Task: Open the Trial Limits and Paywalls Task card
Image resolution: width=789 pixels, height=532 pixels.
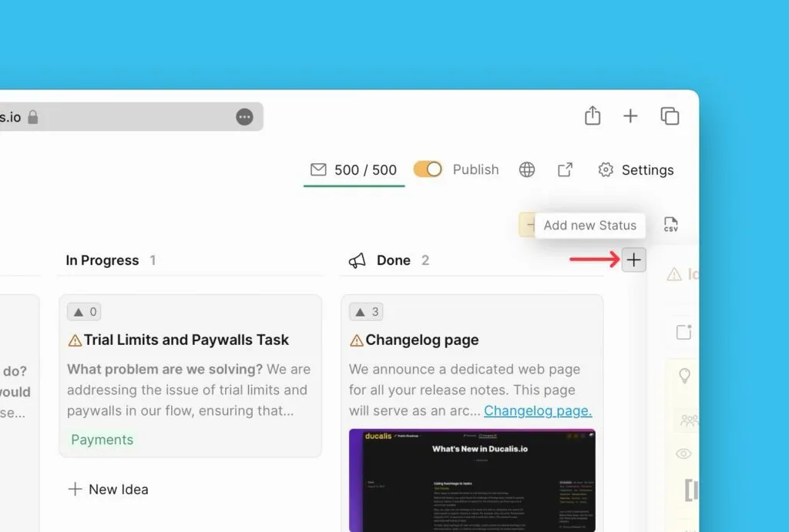Action: (x=190, y=376)
